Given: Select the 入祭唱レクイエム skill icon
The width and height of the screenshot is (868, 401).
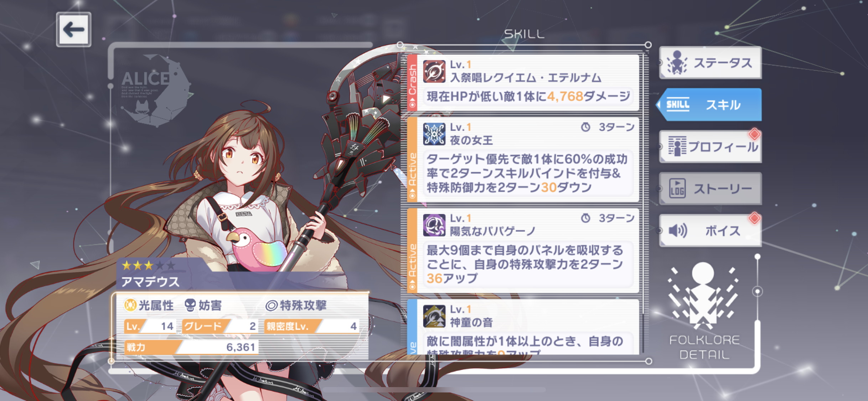Looking at the screenshot, I should pos(434,71).
